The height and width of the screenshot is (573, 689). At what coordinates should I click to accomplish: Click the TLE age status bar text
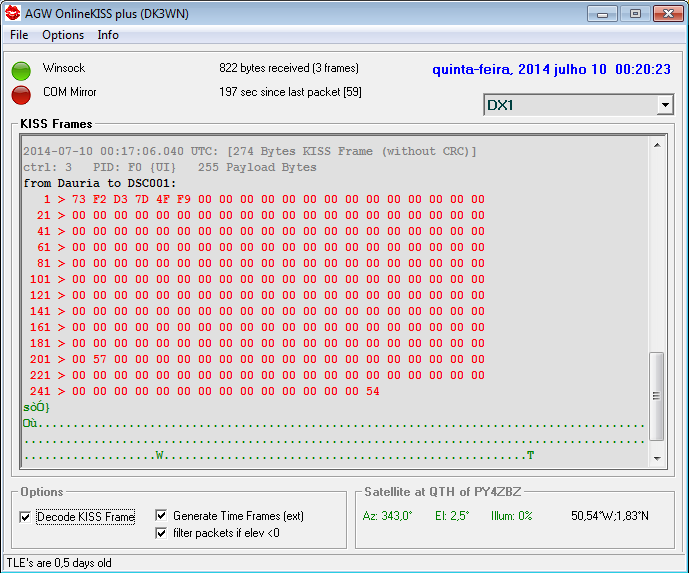click(59, 563)
